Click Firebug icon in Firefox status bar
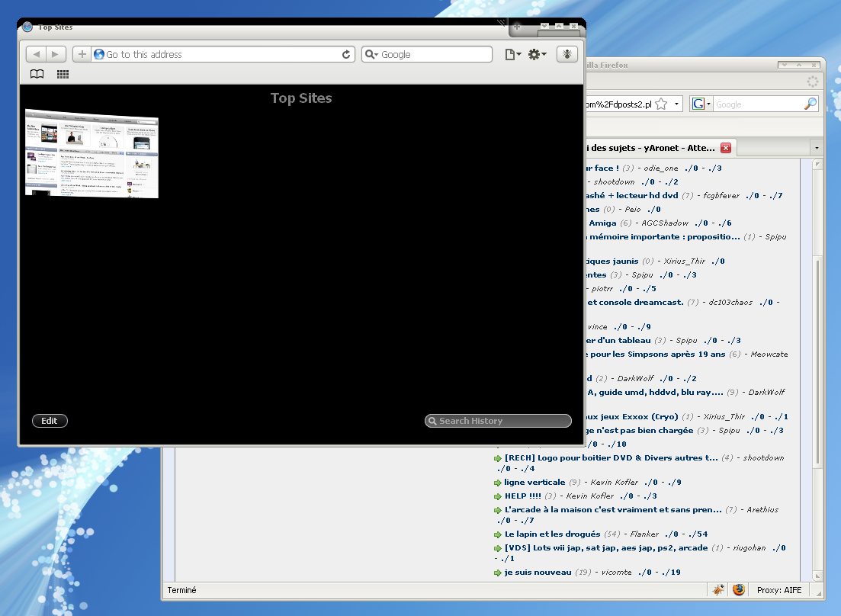The image size is (841, 616). coord(718,589)
